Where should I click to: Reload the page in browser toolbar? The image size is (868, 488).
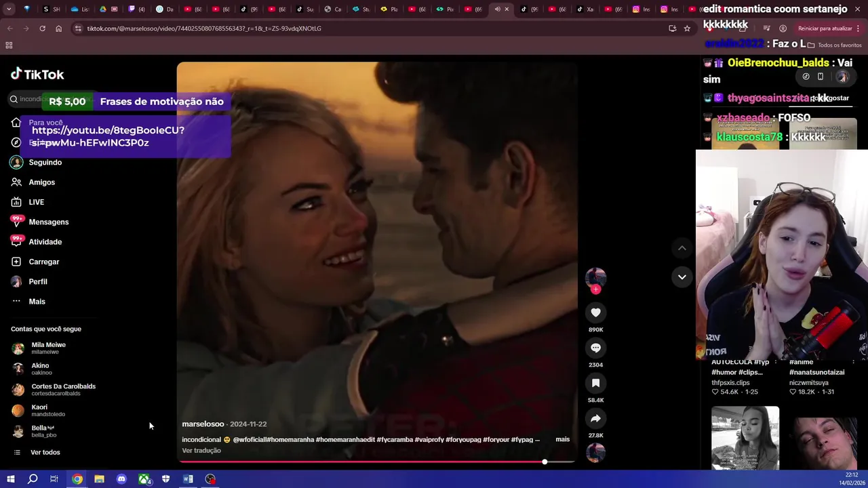coord(42,28)
